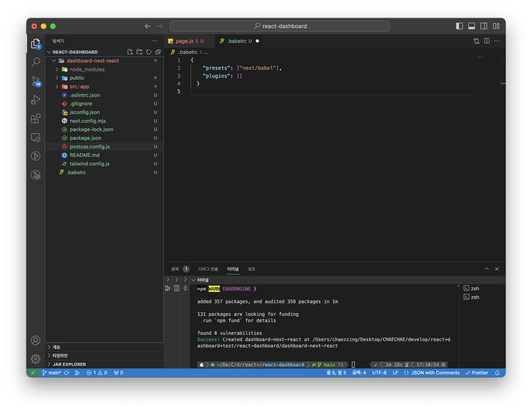Expand the node_modules folder
Viewport: 532px width, 412px height.
87,69
